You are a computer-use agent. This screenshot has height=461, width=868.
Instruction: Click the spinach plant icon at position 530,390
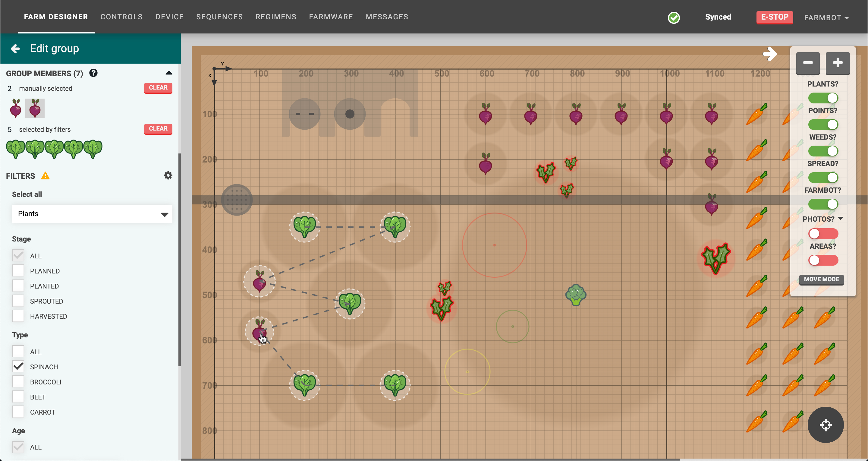tap(304, 224)
